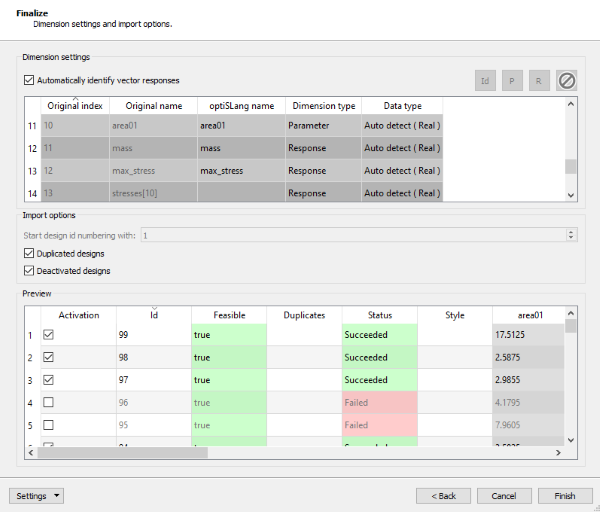
Task: Go back with the < Back button
Action: pos(443,496)
